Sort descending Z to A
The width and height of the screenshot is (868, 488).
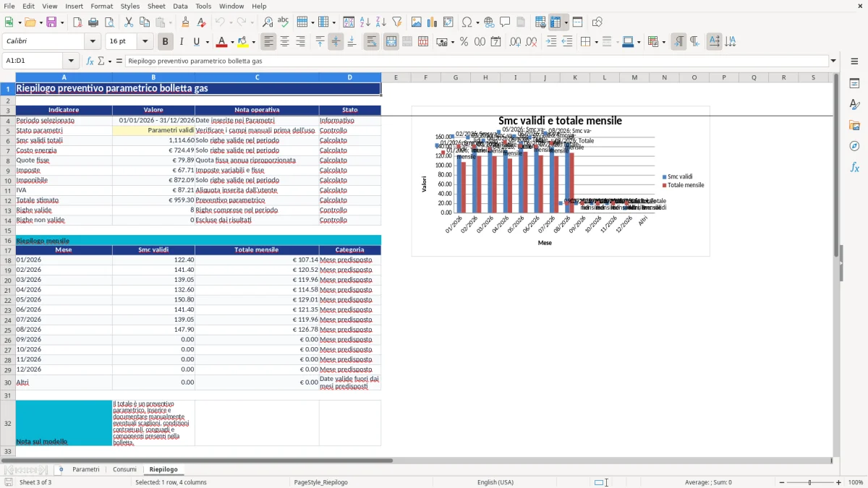380,22
